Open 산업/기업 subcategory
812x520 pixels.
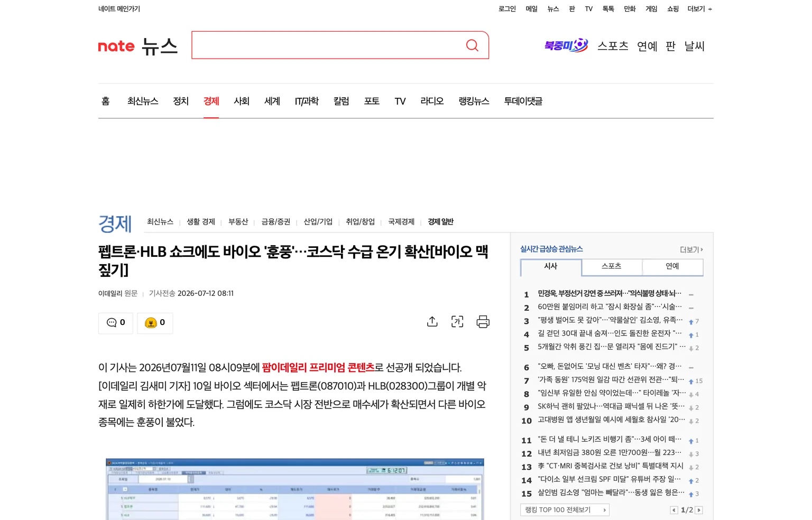(x=318, y=222)
